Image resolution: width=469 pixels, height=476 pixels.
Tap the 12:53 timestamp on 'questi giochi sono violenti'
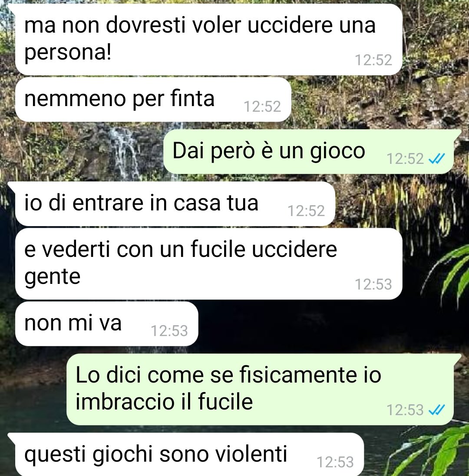335,463
